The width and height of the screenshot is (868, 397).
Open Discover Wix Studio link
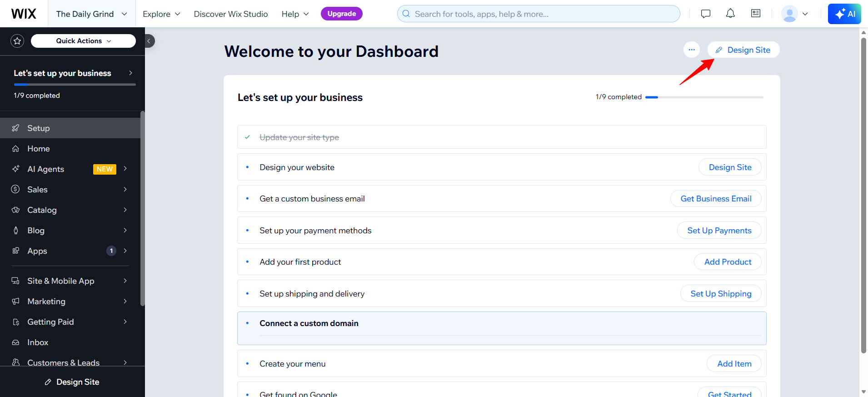[x=231, y=14]
